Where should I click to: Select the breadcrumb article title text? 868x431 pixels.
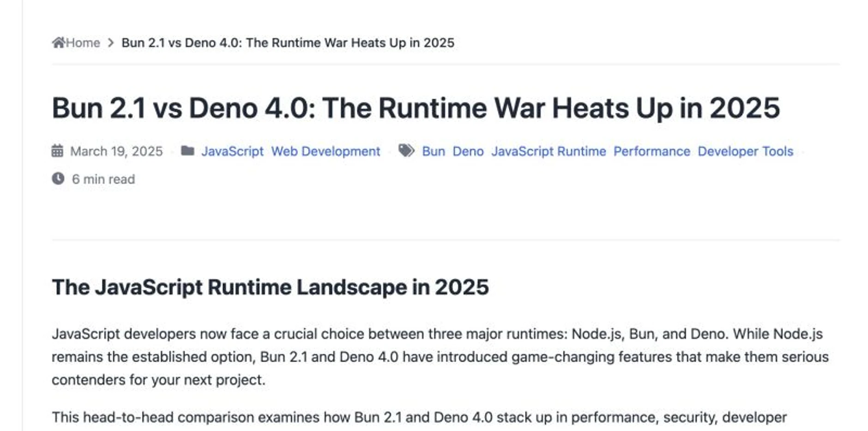288,42
